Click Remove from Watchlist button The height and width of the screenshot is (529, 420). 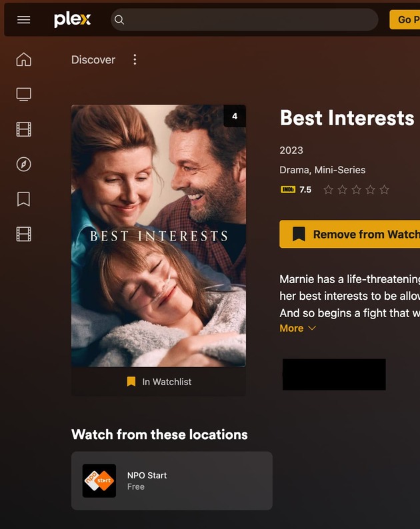tap(350, 234)
